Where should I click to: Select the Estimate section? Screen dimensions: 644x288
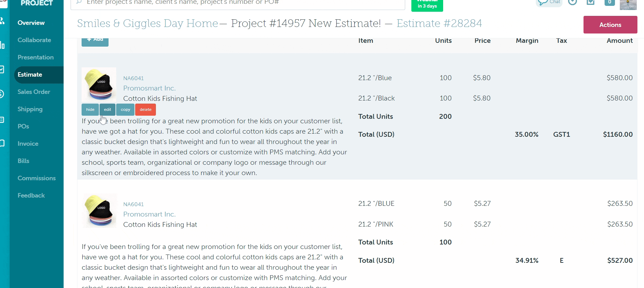[x=39, y=75]
